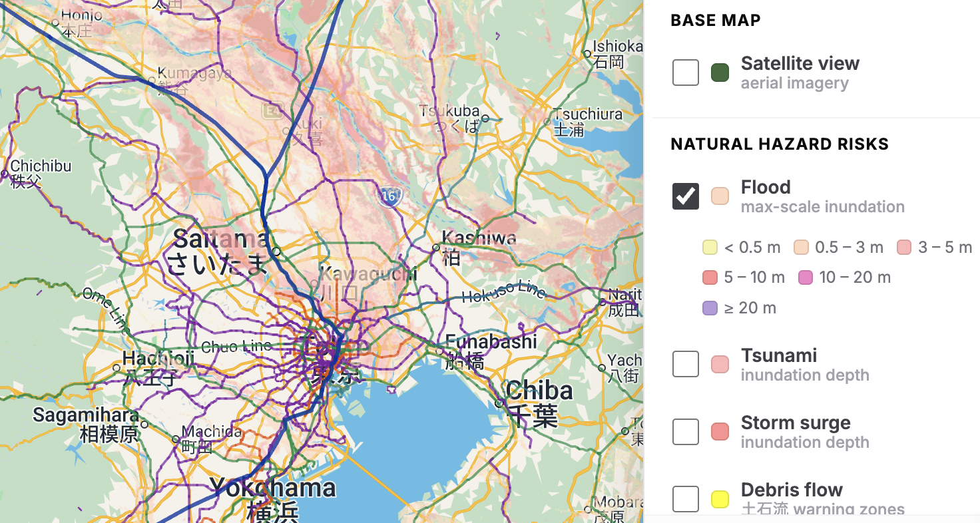
Task: Click the Chiba city marker dot
Action: (x=499, y=404)
